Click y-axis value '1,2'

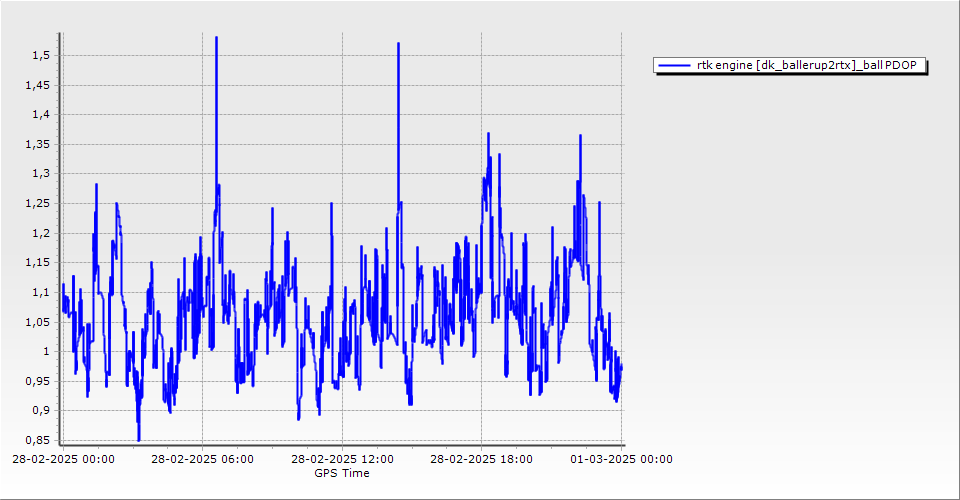coord(41,233)
